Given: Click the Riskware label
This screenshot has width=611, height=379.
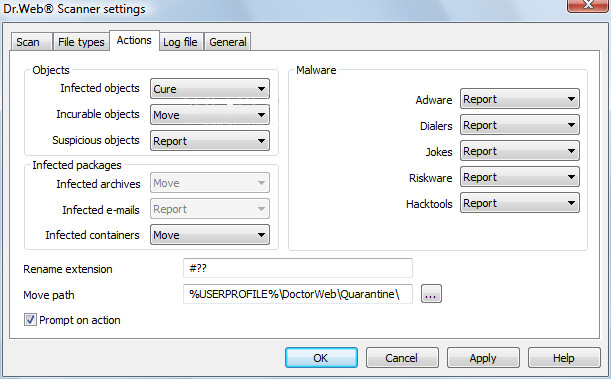Looking at the screenshot, I should pos(431,178).
